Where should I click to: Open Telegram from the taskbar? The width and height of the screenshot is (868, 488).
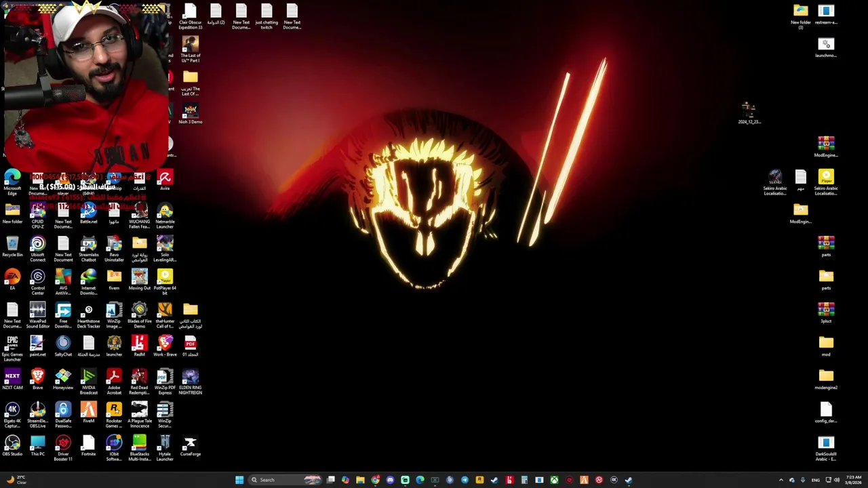[465, 480]
